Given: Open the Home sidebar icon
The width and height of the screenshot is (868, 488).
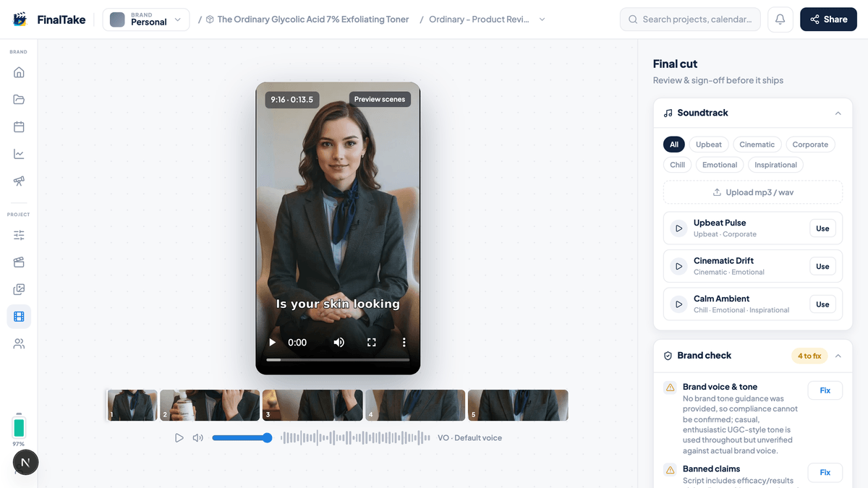Looking at the screenshot, I should tap(19, 72).
